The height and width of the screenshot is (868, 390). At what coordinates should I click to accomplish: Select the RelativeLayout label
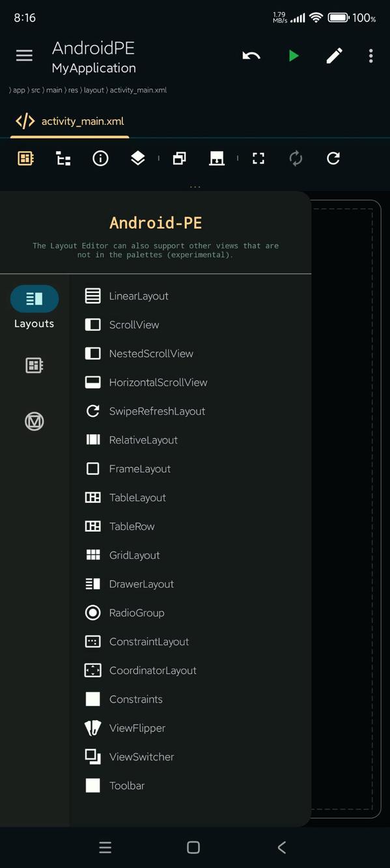[143, 440]
